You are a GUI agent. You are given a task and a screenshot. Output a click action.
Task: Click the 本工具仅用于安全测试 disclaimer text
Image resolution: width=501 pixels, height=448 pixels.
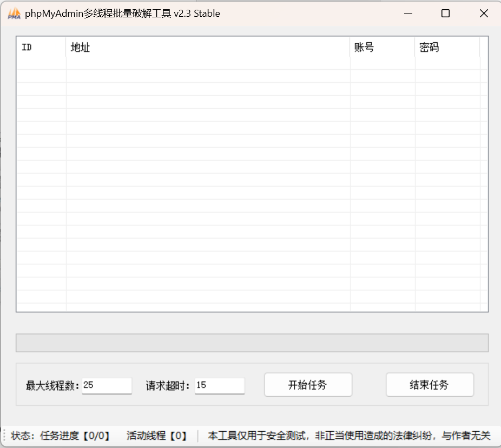[349, 436]
